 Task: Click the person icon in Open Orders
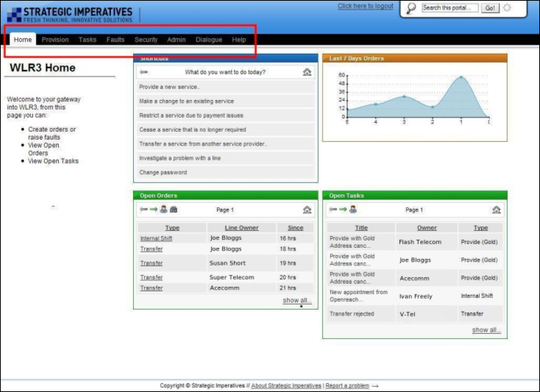tap(163, 210)
